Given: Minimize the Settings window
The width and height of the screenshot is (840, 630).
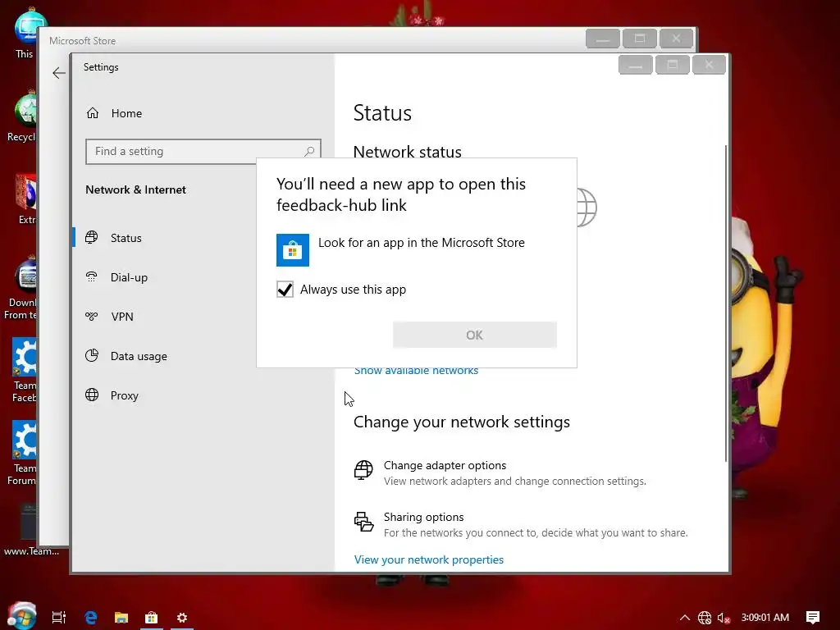Looking at the screenshot, I should pyautogui.click(x=636, y=65).
